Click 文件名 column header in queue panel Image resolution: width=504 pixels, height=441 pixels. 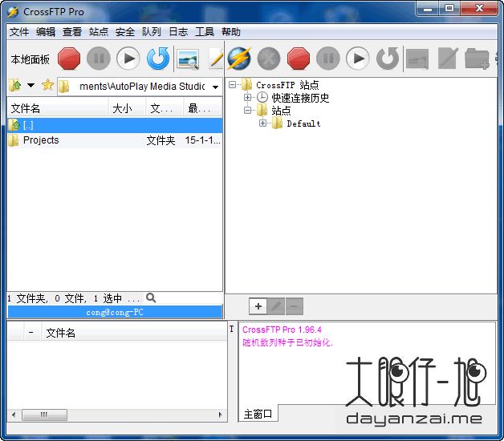134,333
